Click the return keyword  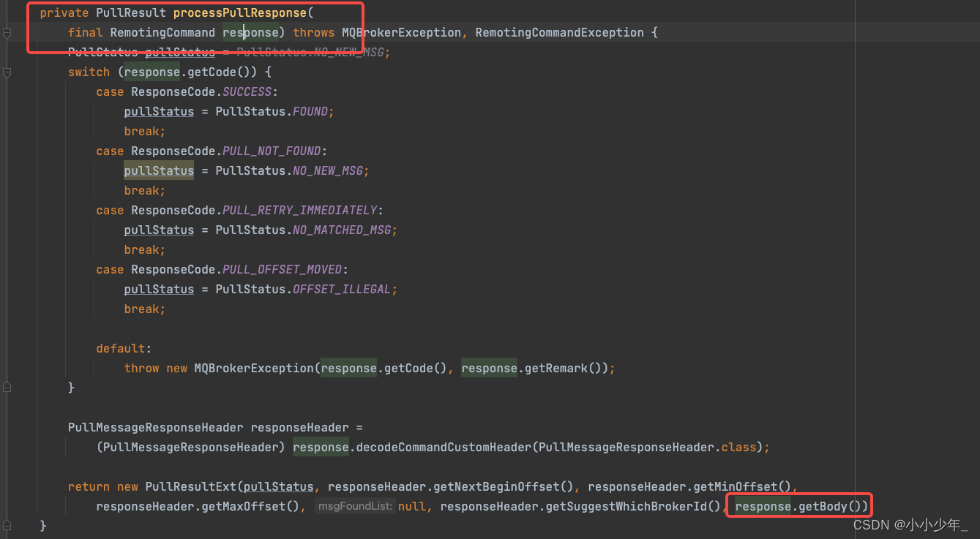[89, 487]
